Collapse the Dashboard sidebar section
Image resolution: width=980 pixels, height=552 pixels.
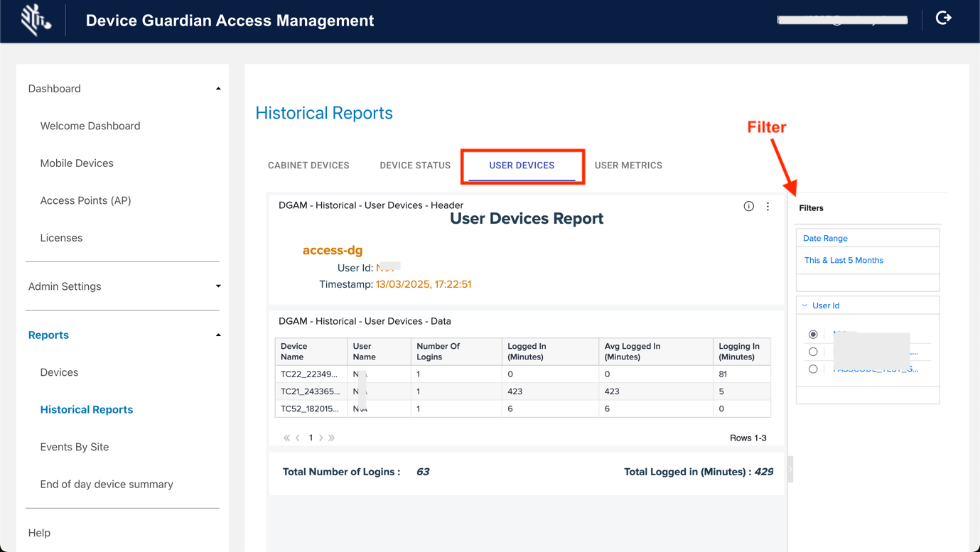tap(218, 89)
